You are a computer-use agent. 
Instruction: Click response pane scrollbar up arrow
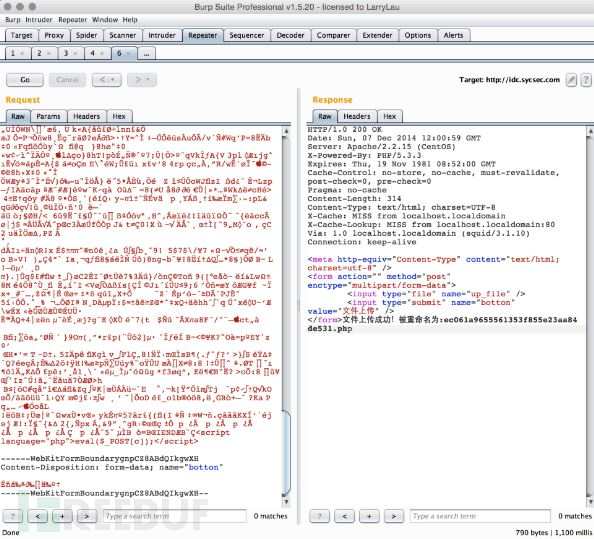click(590, 131)
